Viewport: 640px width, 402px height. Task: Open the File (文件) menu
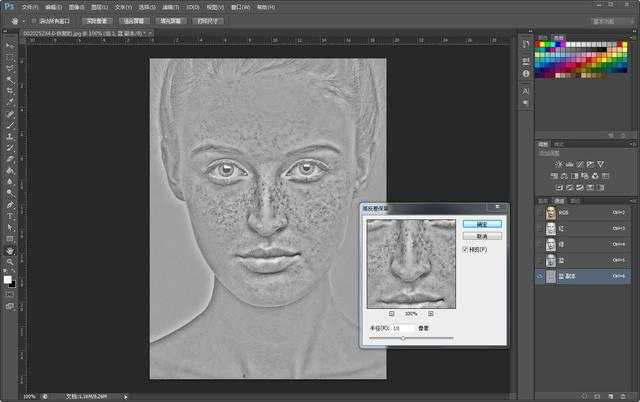pyautogui.click(x=29, y=6)
